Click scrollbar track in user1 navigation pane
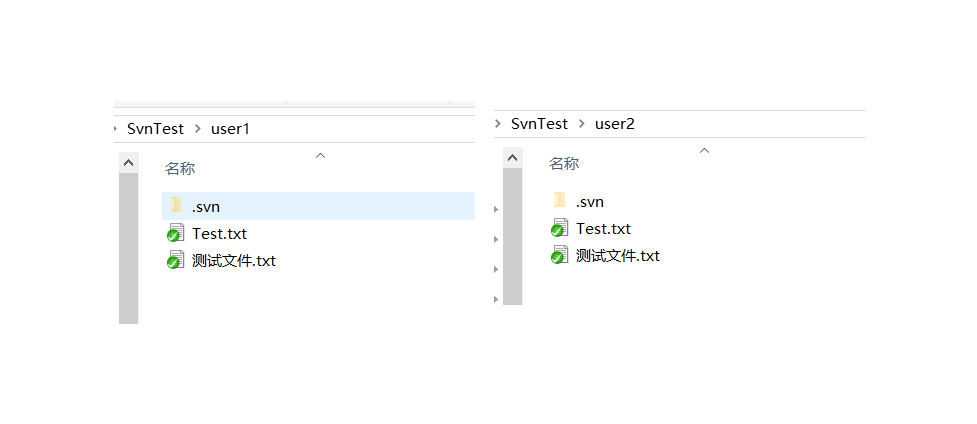The width and height of the screenshot is (977, 424). [128, 248]
